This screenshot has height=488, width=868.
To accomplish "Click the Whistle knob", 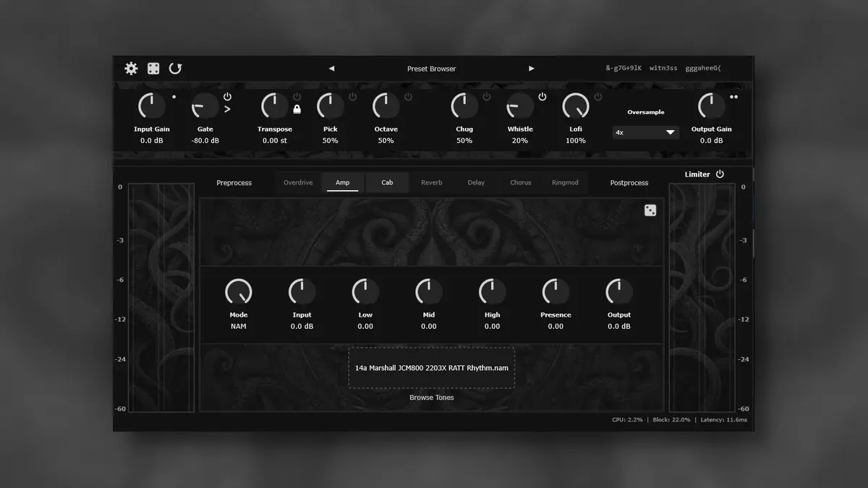I will 519,106.
